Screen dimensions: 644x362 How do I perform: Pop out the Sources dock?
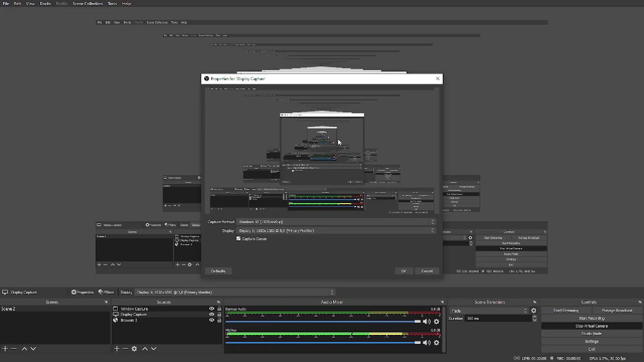(219, 302)
